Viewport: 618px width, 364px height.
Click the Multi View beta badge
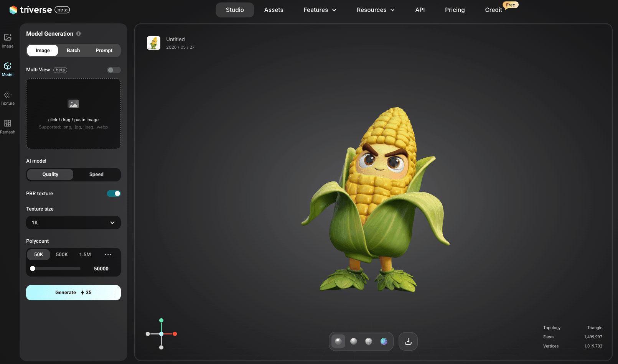coord(60,70)
